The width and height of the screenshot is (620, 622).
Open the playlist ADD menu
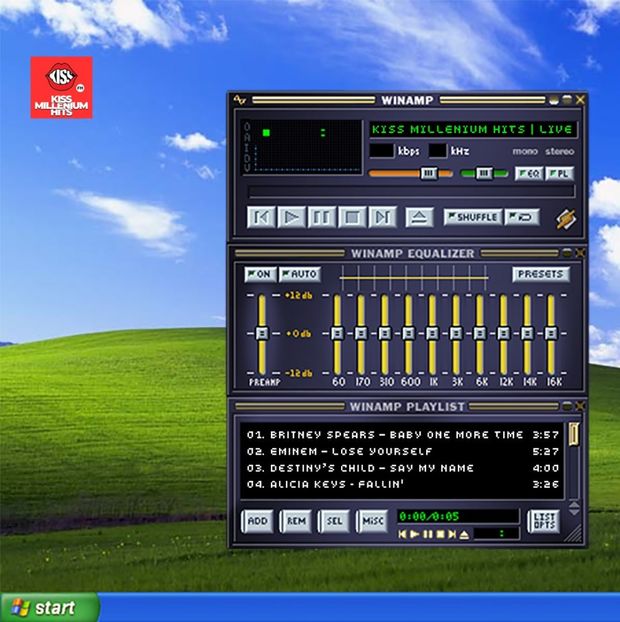coord(258,521)
